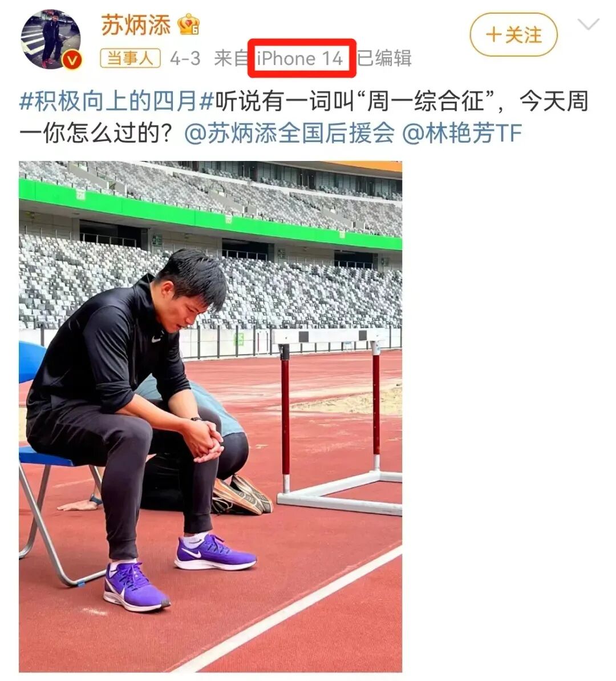Viewport: 616px width, 681px height.
Task: Open the @林艳芳TF mention
Action: pyautogui.click(x=462, y=133)
